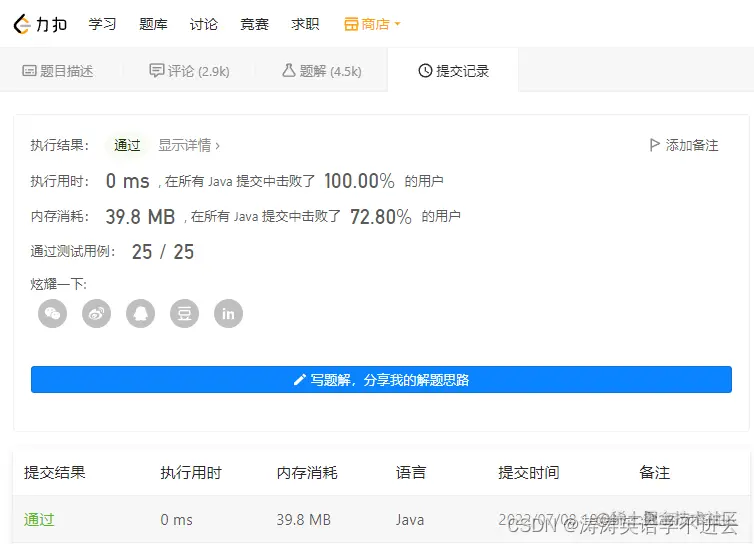Click the 执行用时 column header
This screenshot has height=544, width=754.
(x=191, y=472)
